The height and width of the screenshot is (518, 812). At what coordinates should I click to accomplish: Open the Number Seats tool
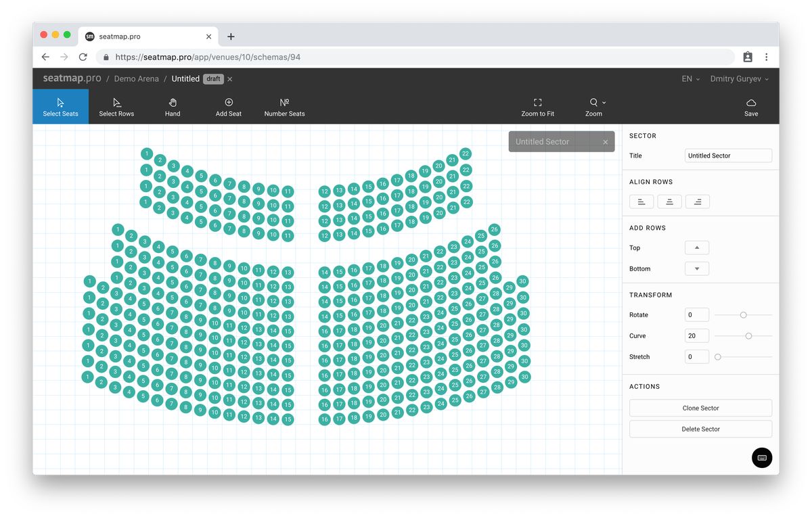tap(284, 106)
